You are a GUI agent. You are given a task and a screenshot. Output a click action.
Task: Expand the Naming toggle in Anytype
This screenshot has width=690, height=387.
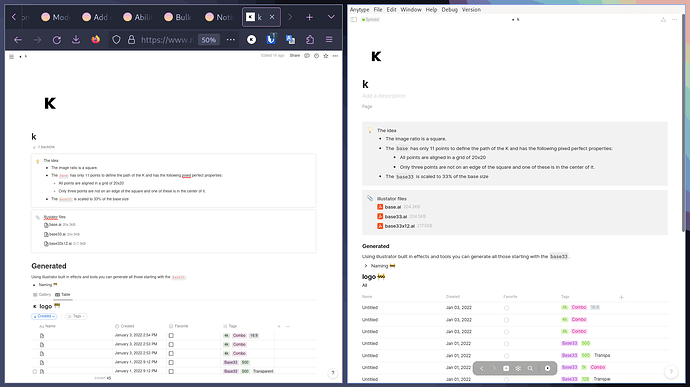(x=366, y=265)
